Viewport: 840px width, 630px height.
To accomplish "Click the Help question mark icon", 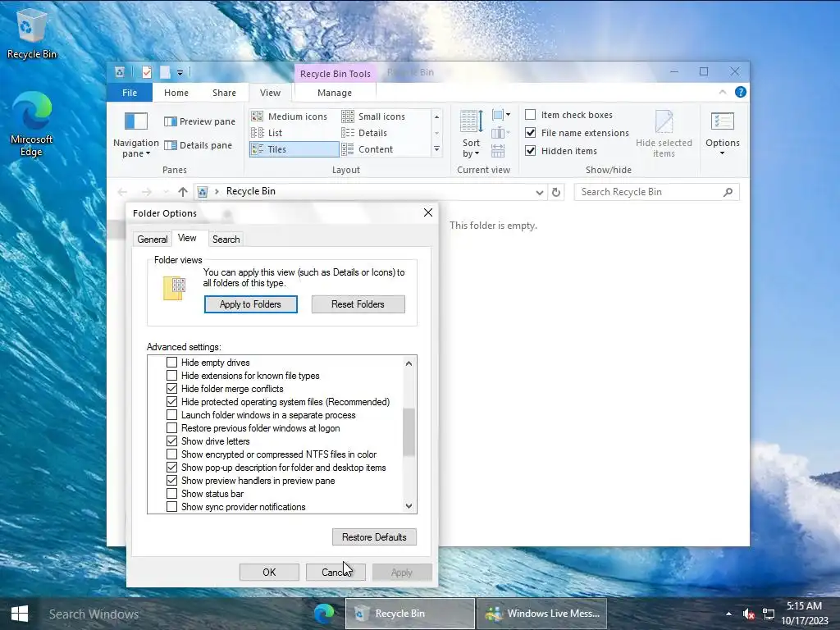I will click(x=741, y=92).
